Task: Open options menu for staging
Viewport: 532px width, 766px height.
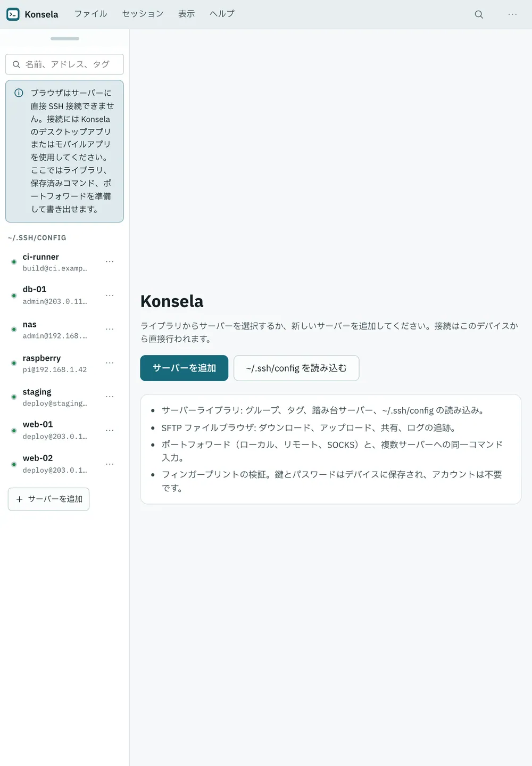Action: (110, 397)
